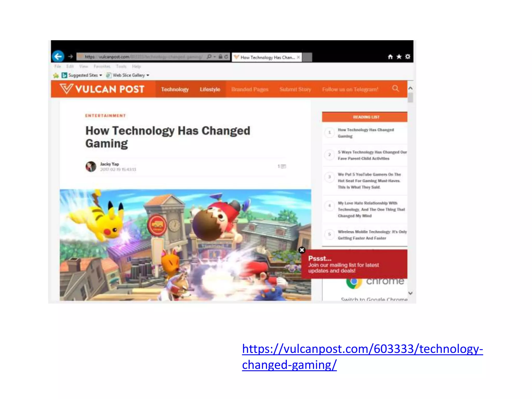Viewport: 532px width, 399px height.
Task: Click the Jacky Yap author name
Action: click(109, 164)
